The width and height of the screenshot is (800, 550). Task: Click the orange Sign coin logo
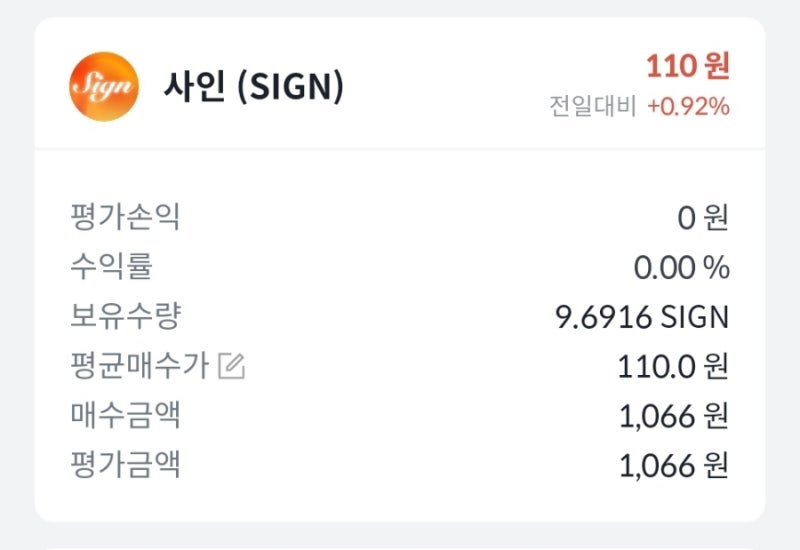(x=104, y=86)
